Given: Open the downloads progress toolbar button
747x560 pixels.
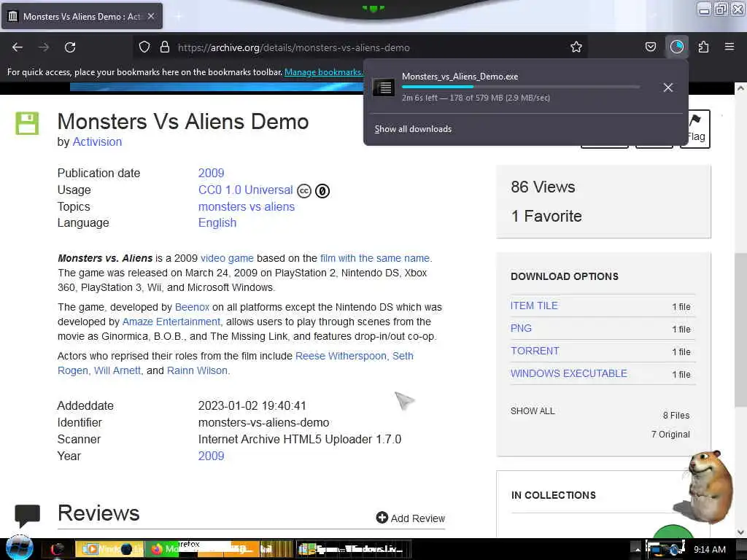Looking at the screenshot, I should click(x=676, y=47).
